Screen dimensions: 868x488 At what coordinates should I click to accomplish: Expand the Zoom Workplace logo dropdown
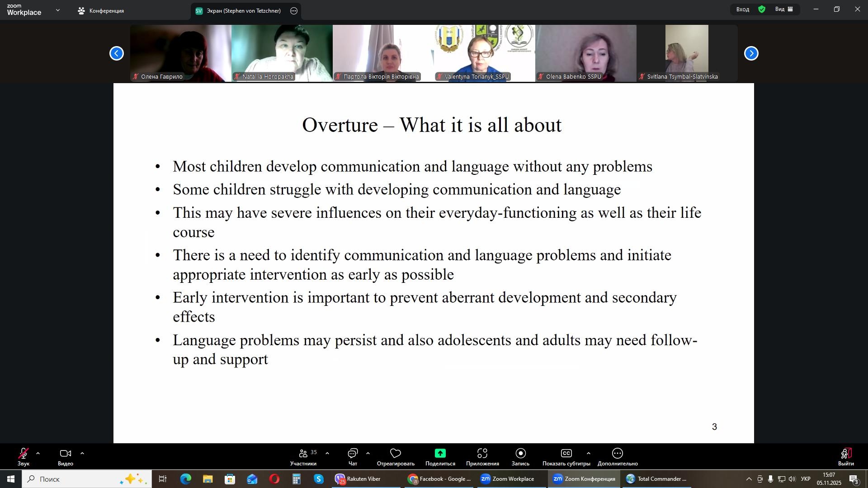point(57,10)
